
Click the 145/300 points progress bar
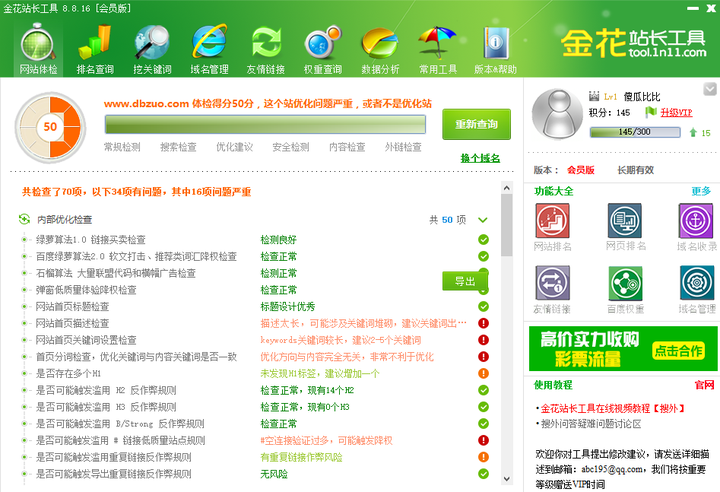tap(635, 132)
